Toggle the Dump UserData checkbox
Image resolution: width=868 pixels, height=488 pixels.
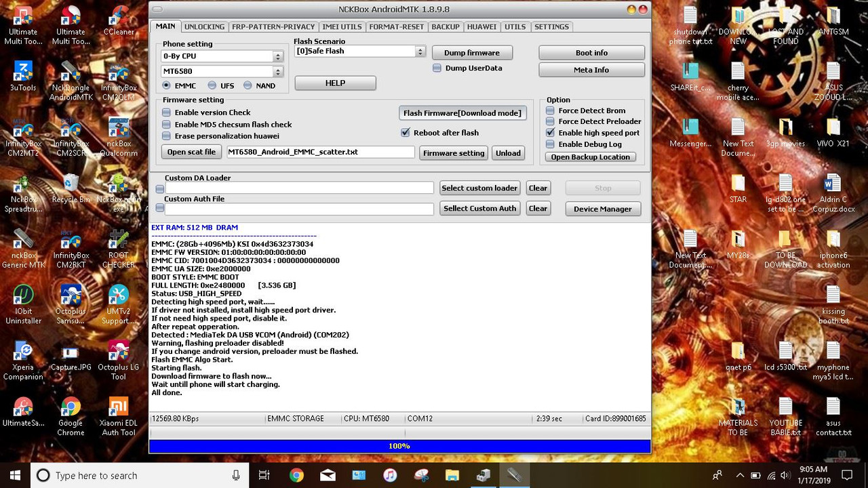pos(437,68)
